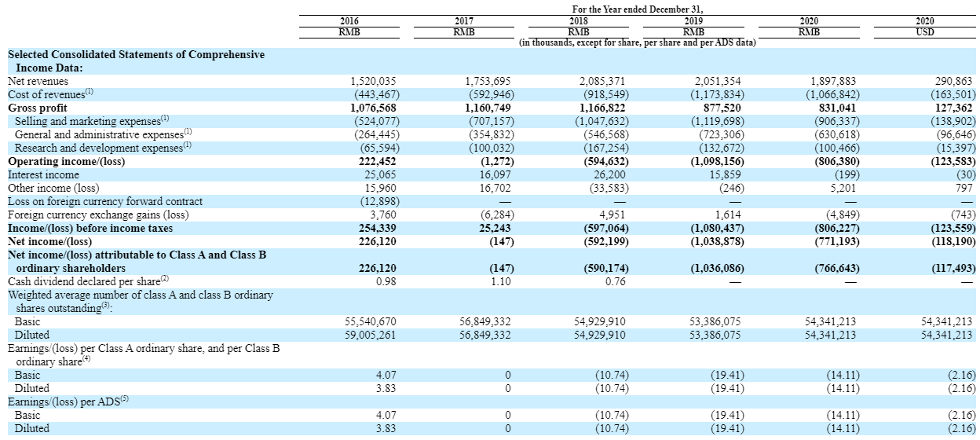
Task: Click the "in thousands" units note
Action: (x=637, y=42)
